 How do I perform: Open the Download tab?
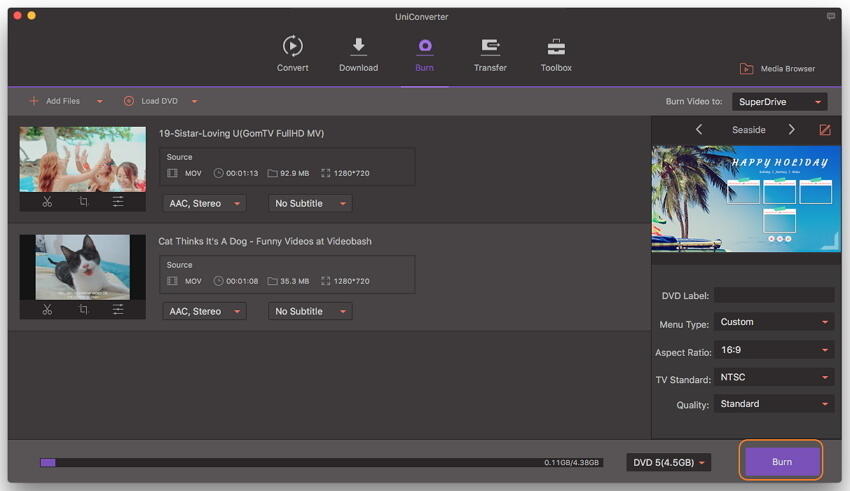coord(358,54)
